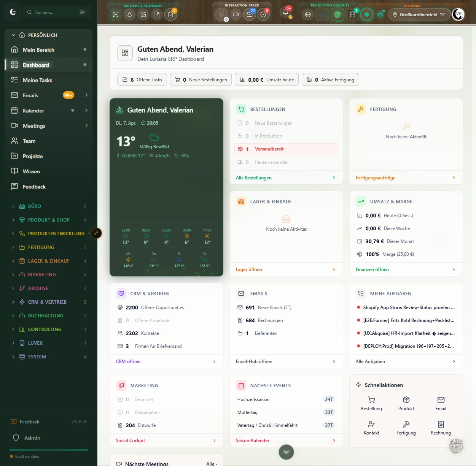Viewport: 476px width, 466px height.
Task: Open the scanner icon in Uploads & Scanners
Action: pyautogui.click(x=116, y=14)
